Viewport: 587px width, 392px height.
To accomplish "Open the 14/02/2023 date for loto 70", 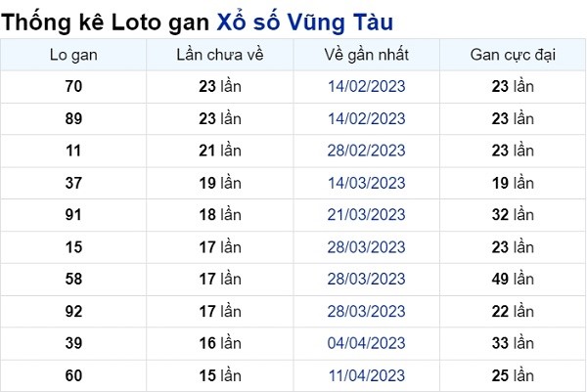I will pyautogui.click(x=367, y=86).
